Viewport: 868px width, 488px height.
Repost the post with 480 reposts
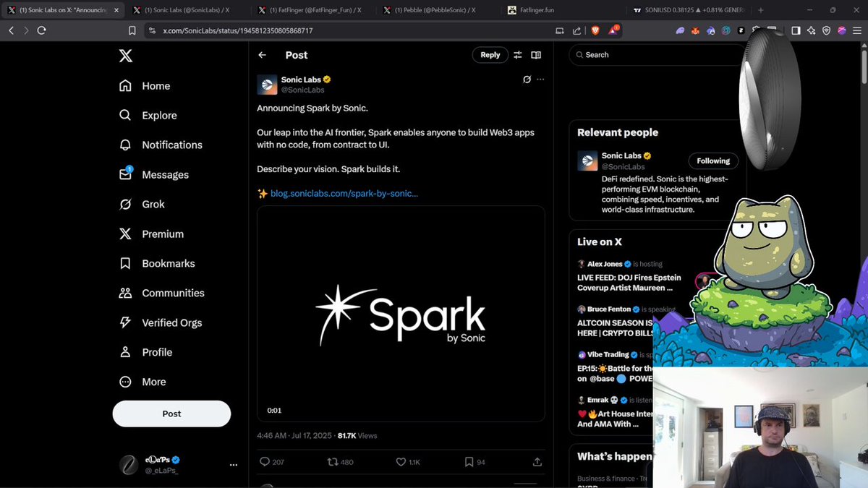340,461
